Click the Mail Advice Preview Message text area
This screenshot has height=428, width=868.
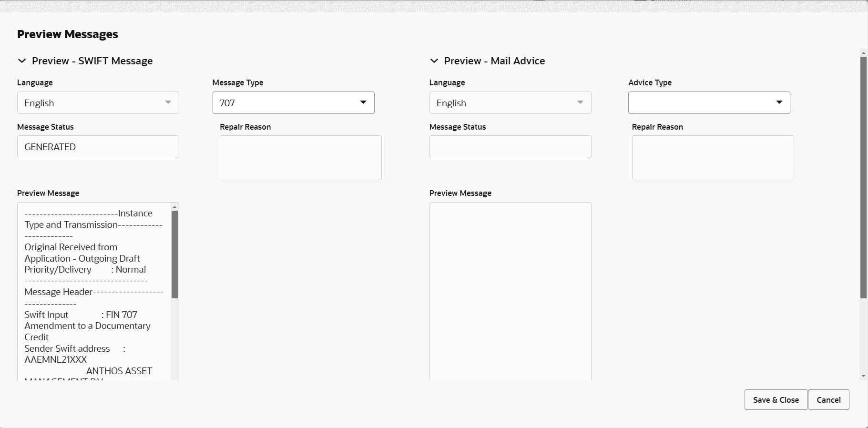tap(511, 291)
